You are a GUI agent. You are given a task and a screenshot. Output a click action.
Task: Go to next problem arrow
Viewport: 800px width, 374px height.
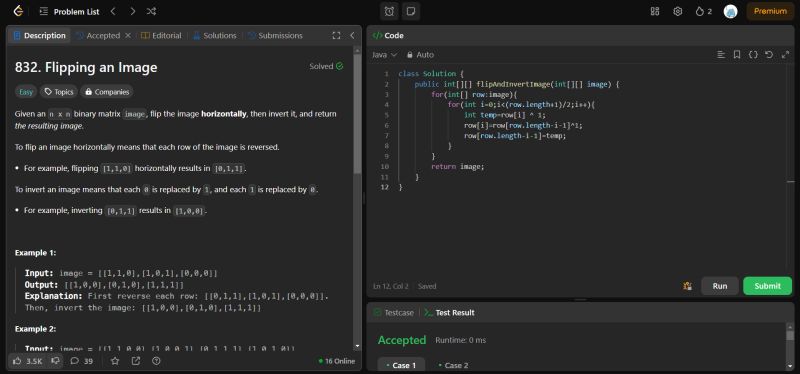133,11
